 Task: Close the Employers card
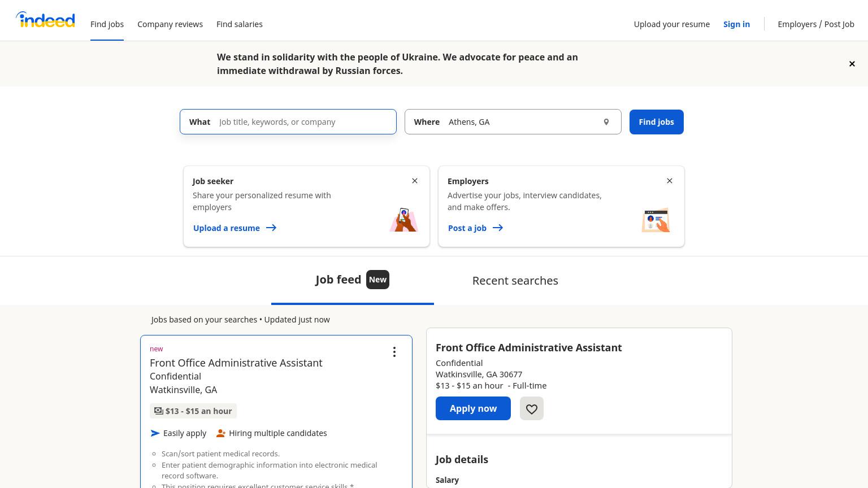(670, 181)
